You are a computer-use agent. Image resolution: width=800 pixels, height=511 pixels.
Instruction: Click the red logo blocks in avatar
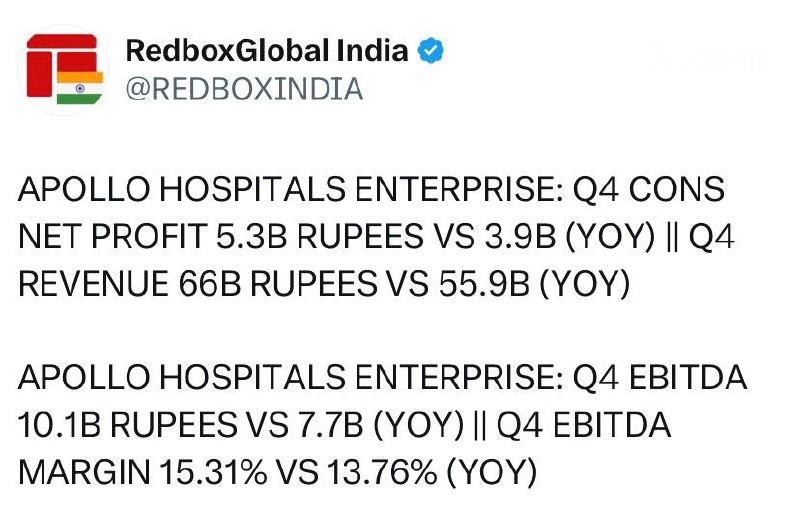[x=62, y=65]
